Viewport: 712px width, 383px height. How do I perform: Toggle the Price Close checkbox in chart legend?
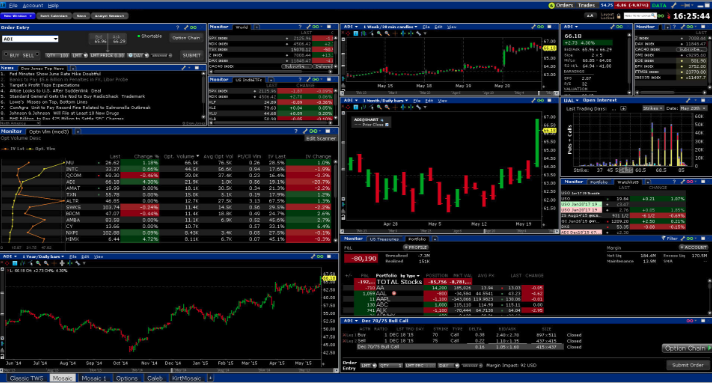pos(387,124)
